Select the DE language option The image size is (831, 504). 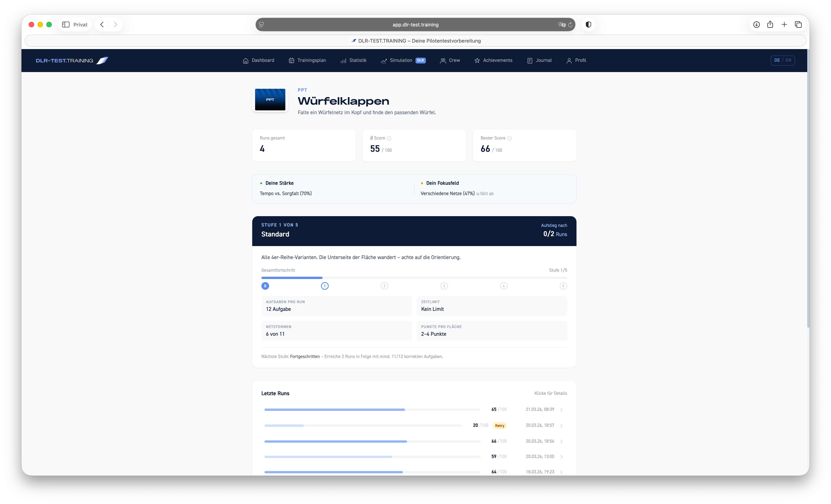point(777,60)
